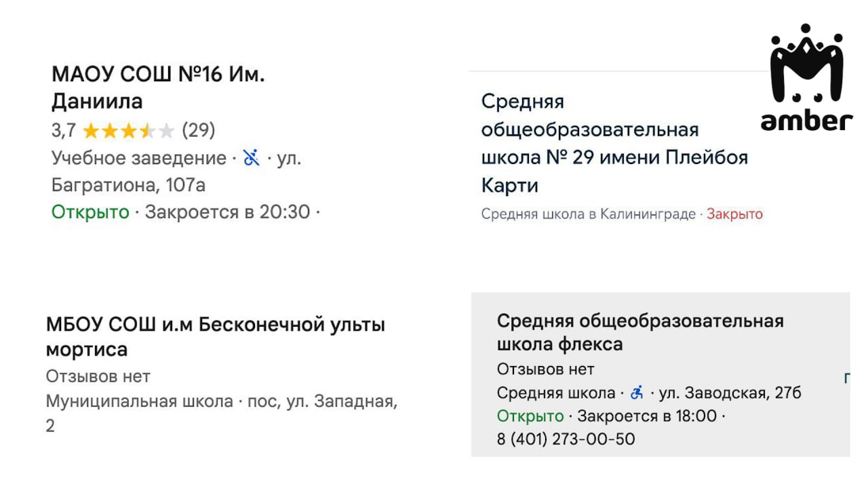Click the (29) reviews count

pos(198,130)
